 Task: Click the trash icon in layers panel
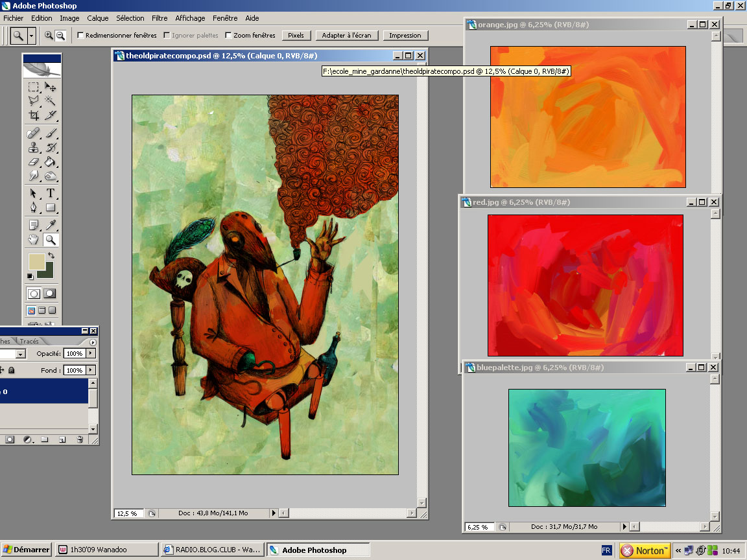[80, 439]
